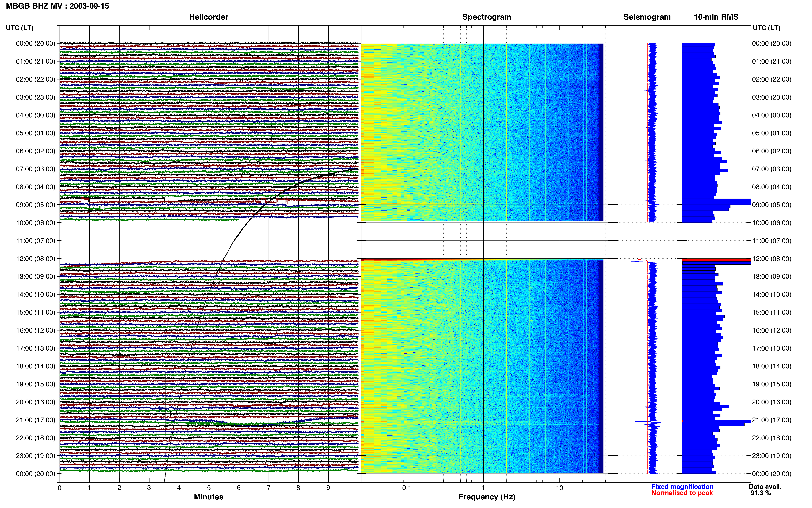Image resolution: width=812 pixels, height=508 pixels.
Task: Click the left time label '07:00 (03:00)'
Action: [x=36, y=169]
